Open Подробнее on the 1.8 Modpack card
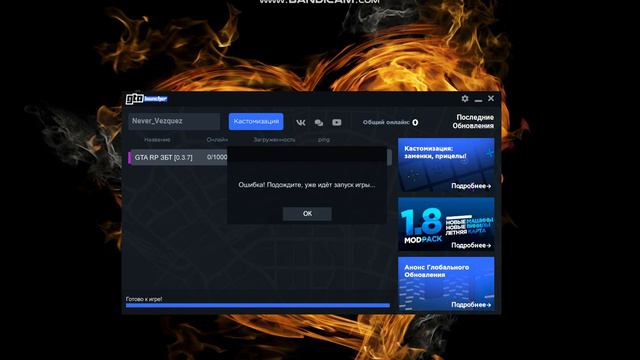This screenshot has height=360, width=640. (x=471, y=245)
